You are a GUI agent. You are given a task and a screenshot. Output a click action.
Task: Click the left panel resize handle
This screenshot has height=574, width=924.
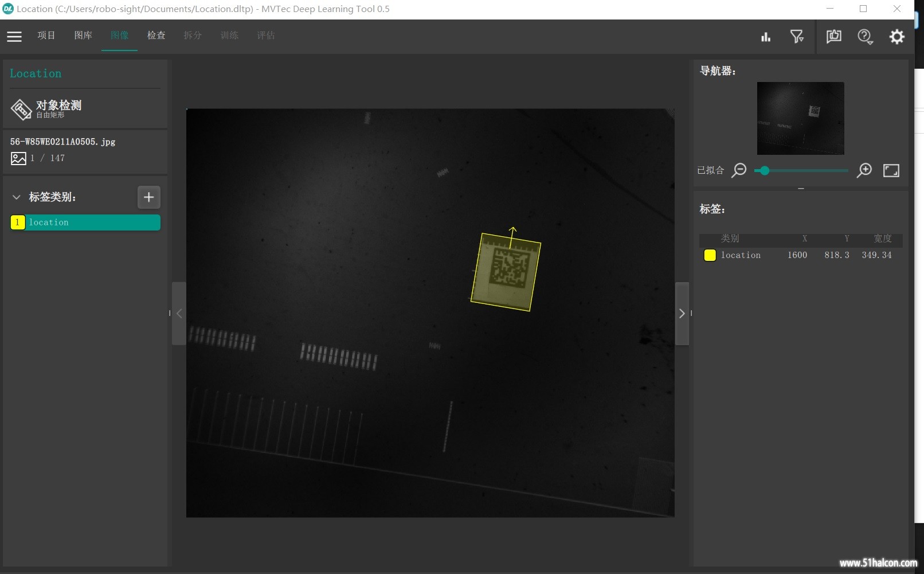(x=170, y=313)
